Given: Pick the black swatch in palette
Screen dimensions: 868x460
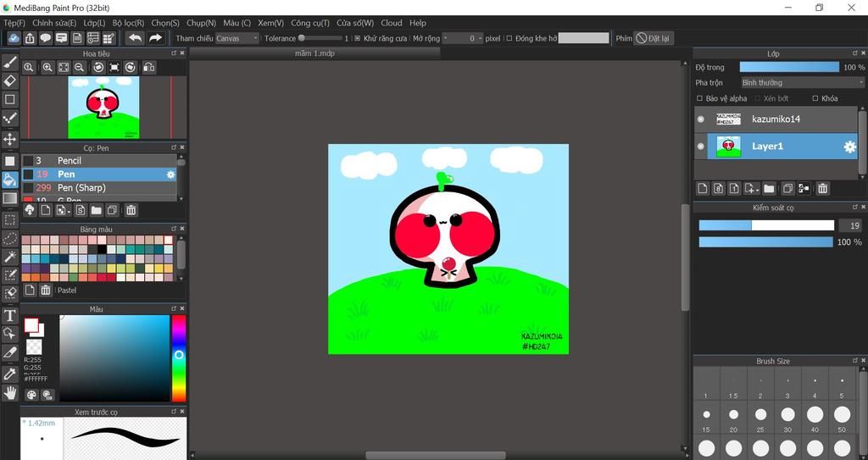Looking at the screenshot, I should 102,250.
